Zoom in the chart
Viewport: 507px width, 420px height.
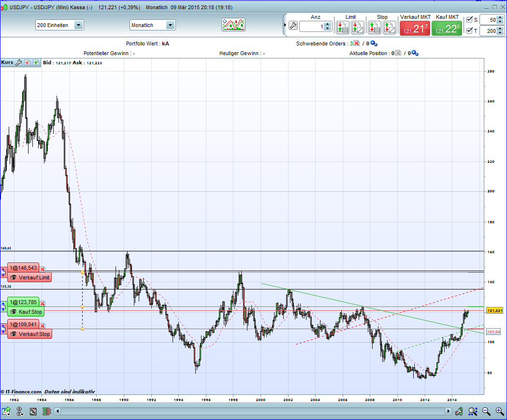click(500, 411)
